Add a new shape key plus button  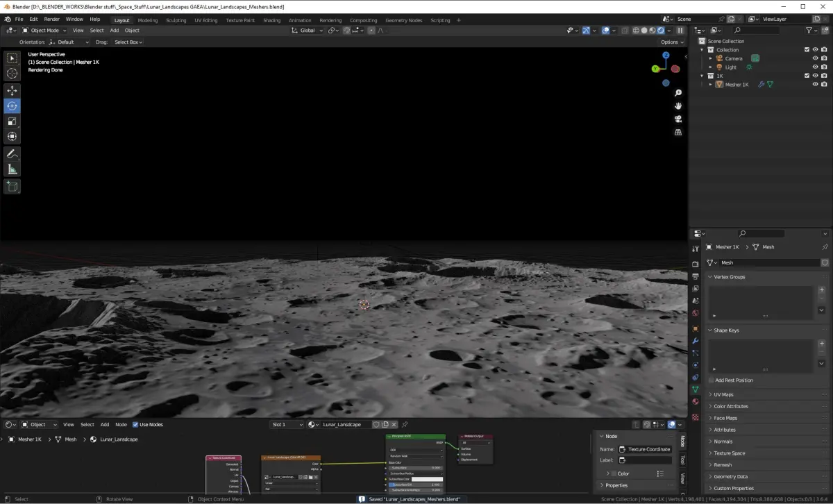822,344
